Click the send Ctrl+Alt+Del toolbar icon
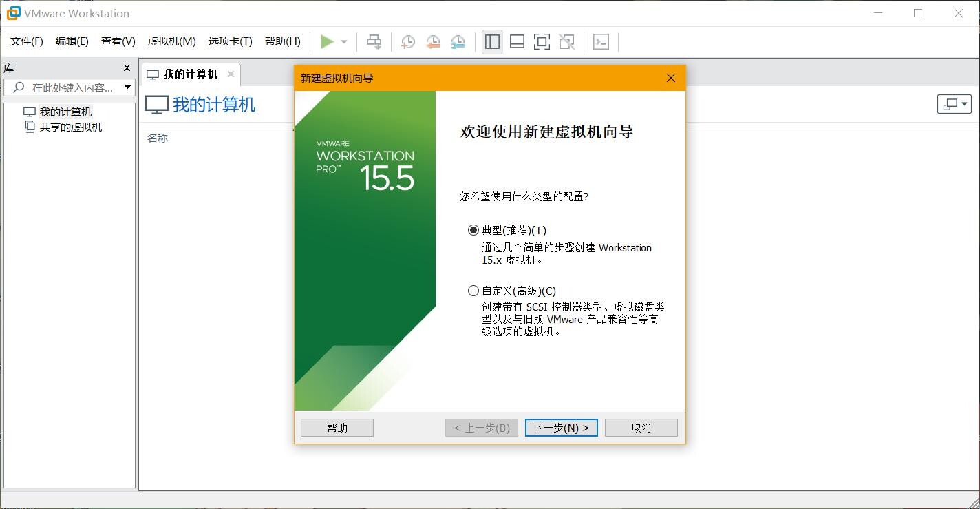Image resolution: width=980 pixels, height=509 pixels. (374, 42)
